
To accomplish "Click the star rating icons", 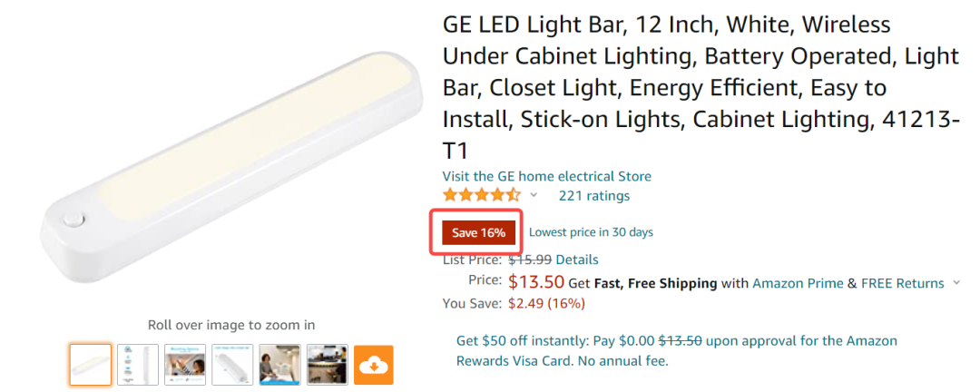I will tap(481, 195).
